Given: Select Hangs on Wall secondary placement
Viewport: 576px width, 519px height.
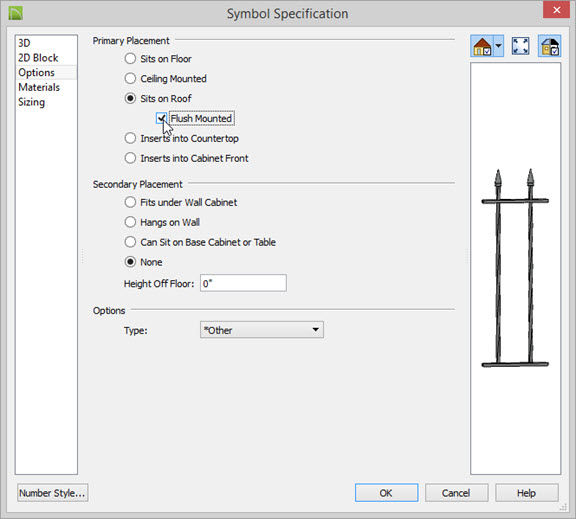Looking at the screenshot, I should (130, 222).
